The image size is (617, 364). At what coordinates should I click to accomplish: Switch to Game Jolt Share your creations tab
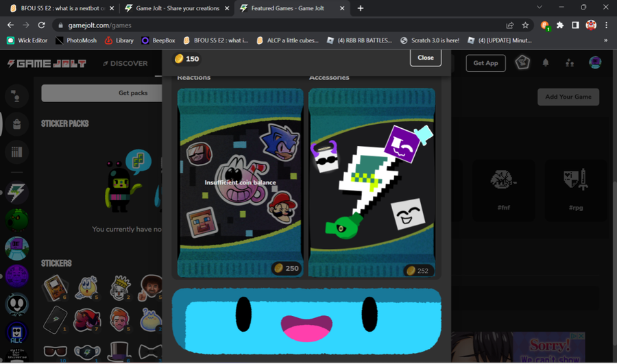pos(177,8)
